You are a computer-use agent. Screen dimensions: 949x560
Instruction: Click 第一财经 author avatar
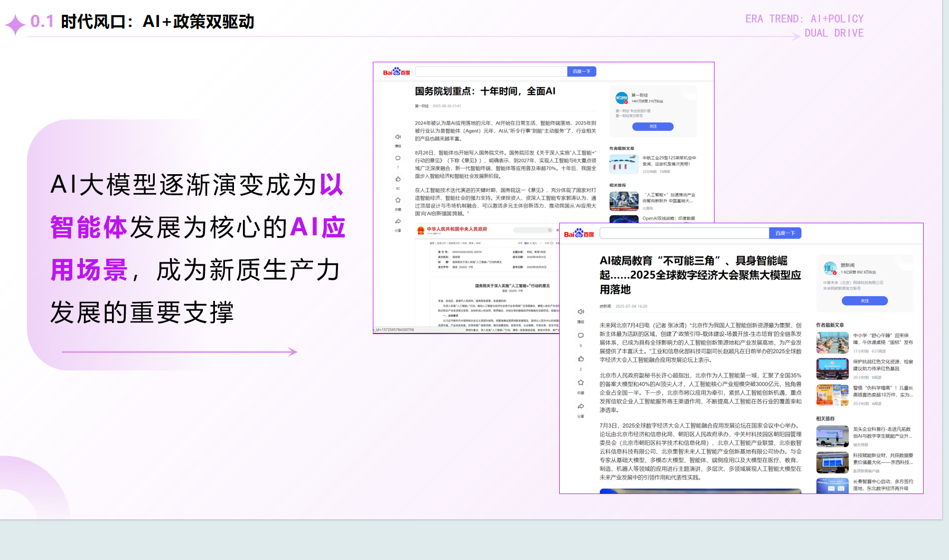(622, 98)
